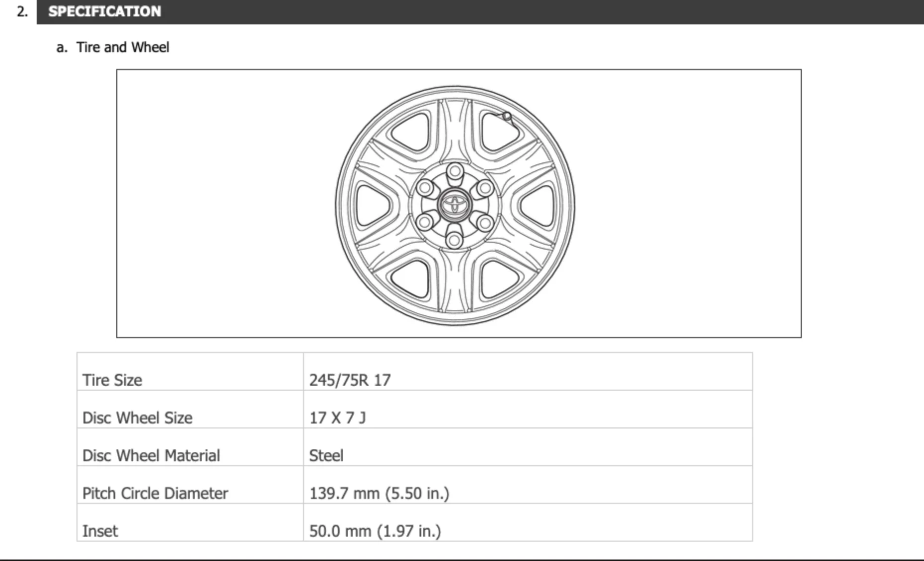This screenshot has width=924, height=561.
Task: Click the 'Pitch Circle Diameter' row label
Action: 155,493
